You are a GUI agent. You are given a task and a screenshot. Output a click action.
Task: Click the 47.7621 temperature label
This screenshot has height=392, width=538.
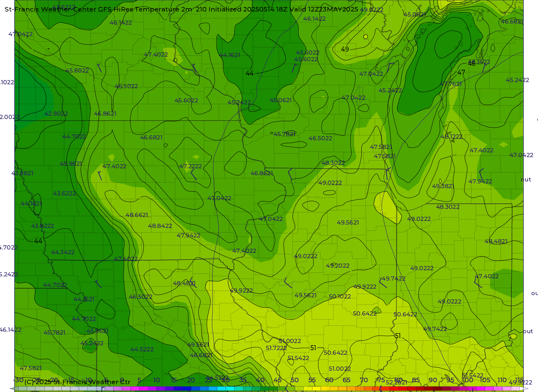451,84
